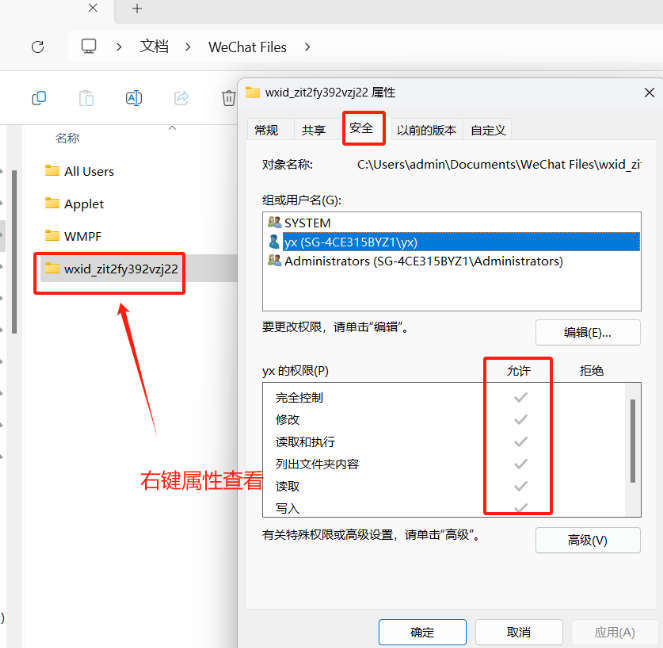Image resolution: width=663 pixels, height=648 pixels.
Task: Close the properties dialog with X
Action: pos(649,93)
